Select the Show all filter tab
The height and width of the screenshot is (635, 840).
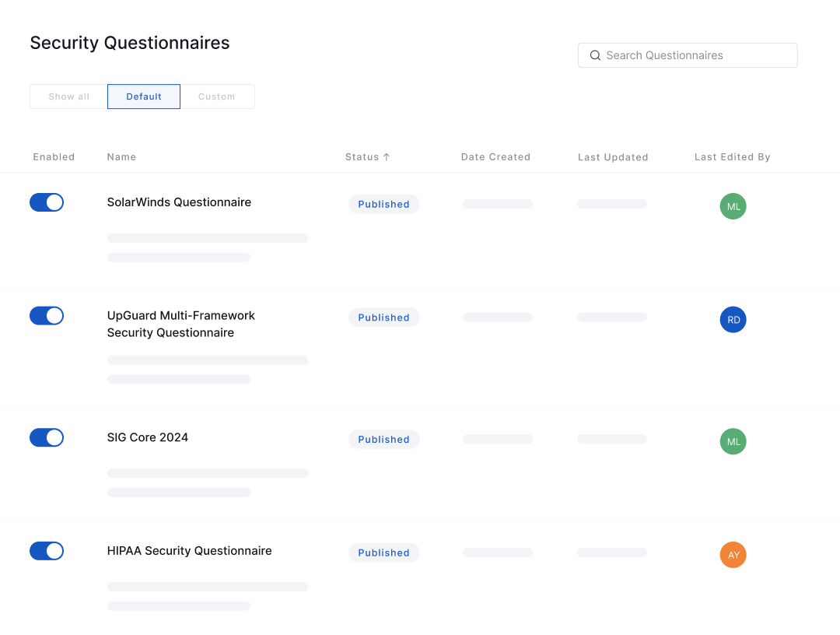(68, 96)
